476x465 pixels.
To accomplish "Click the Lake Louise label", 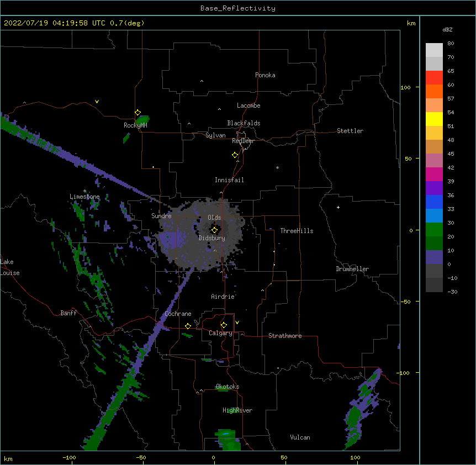I will [10, 267].
